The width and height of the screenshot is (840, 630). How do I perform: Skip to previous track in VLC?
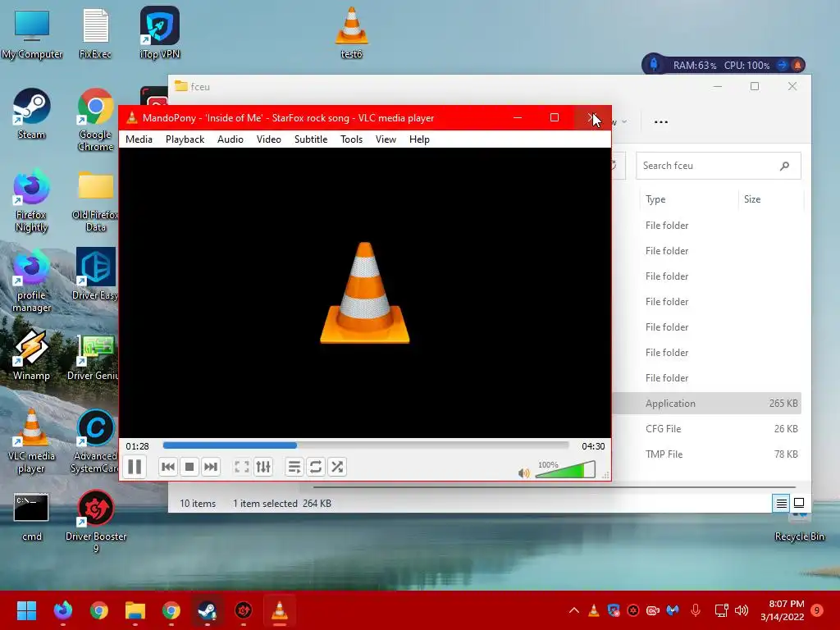168,467
